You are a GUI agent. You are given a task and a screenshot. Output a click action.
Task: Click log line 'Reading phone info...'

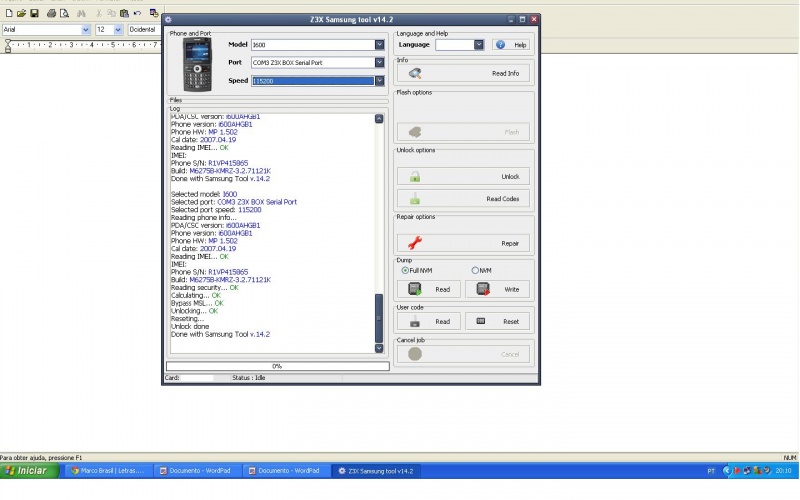click(204, 217)
